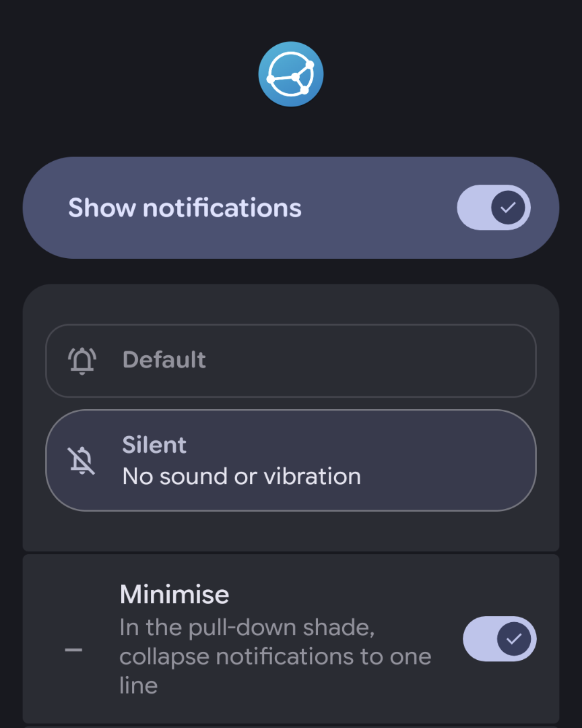Click the "No sound or vibration" subtitle
Image resolution: width=582 pixels, height=728 pixels.
tap(241, 477)
